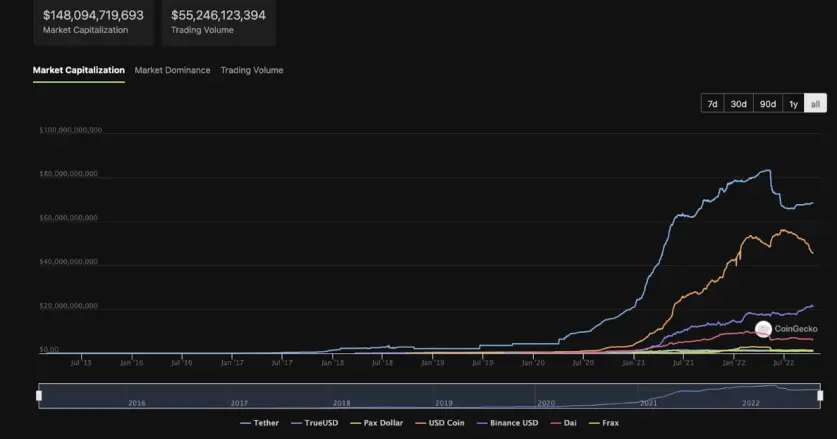Screen dimensions: 837x439
Task: Click the $100,000,000,000 y-axis label
Action: (70, 130)
